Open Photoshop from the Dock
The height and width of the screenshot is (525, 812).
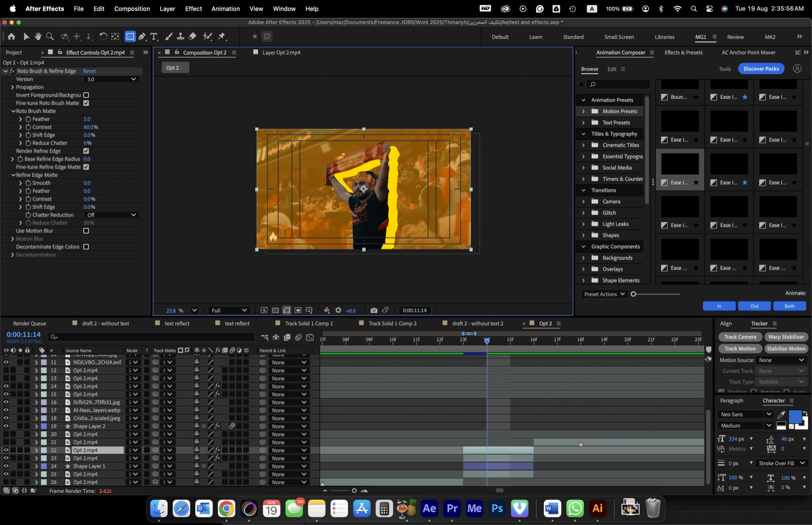(x=497, y=508)
